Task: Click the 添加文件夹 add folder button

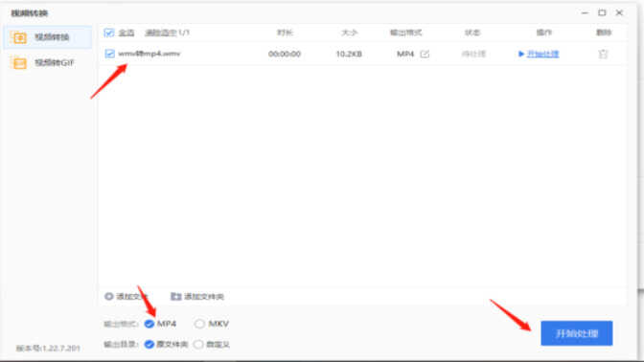Action: pyautogui.click(x=197, y=296)
